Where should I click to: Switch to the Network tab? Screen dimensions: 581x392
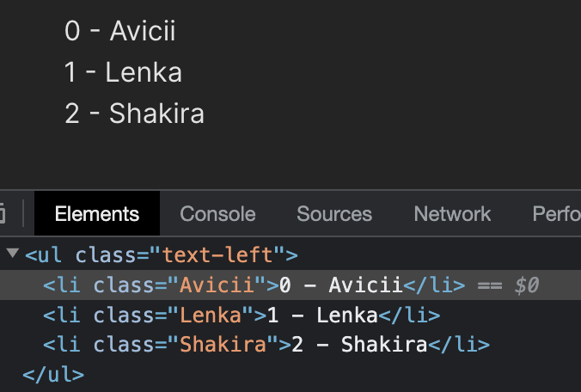[452, 214]
